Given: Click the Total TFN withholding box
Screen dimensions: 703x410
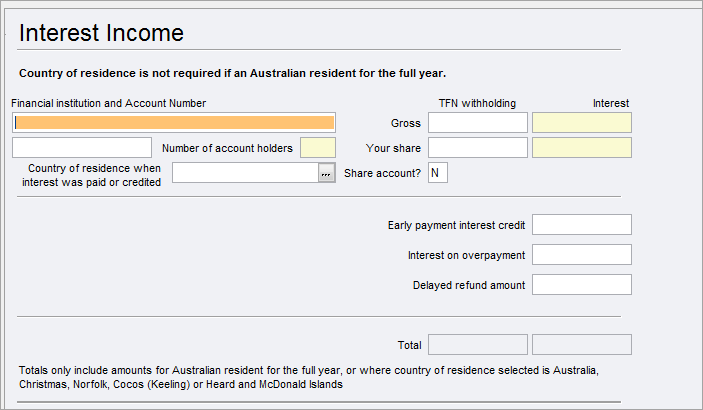Looking at the screenshot, I should tap(477, 345).
